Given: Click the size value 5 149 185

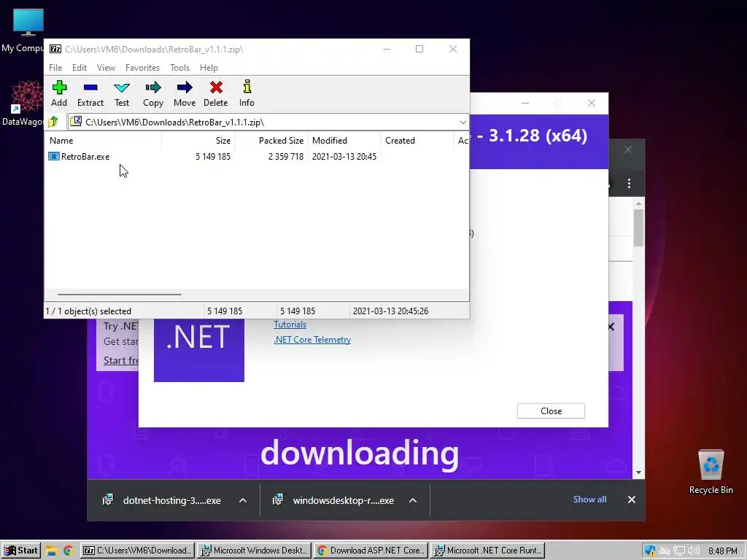Looking at the screenshot, I should [x=213, y=157].
